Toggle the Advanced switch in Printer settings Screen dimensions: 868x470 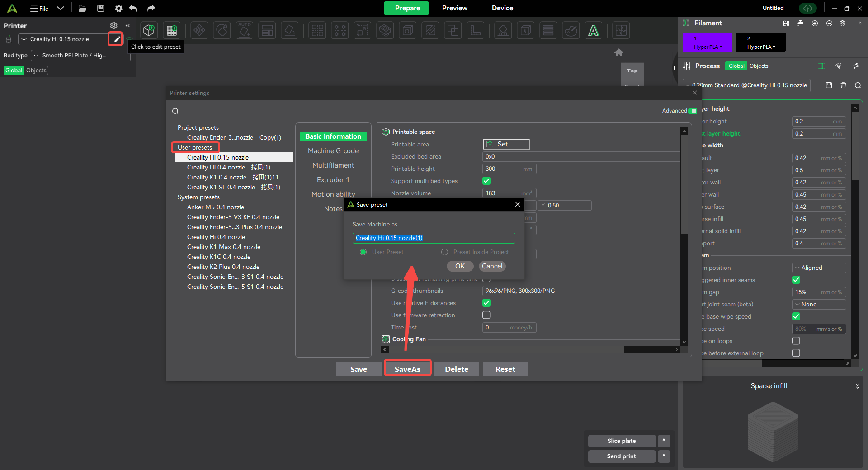point(693,111)
